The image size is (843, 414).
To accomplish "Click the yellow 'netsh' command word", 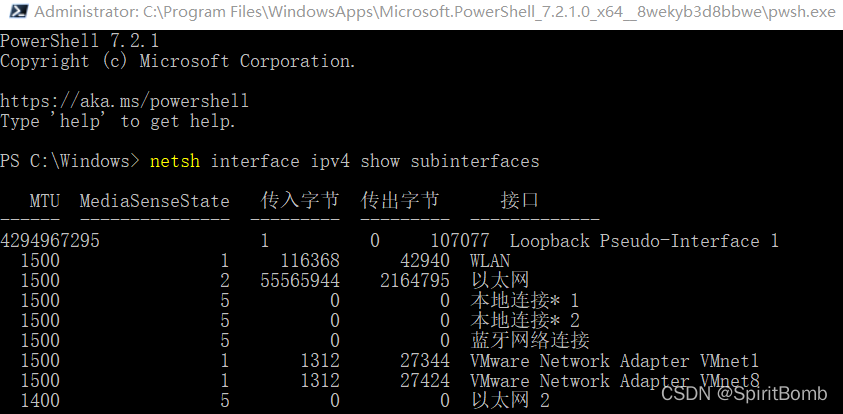I will tap(175, 161).
